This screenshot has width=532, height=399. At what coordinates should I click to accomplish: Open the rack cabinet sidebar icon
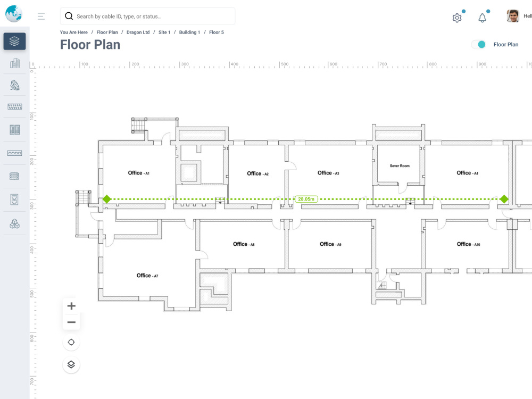click(x=14, y=130)
